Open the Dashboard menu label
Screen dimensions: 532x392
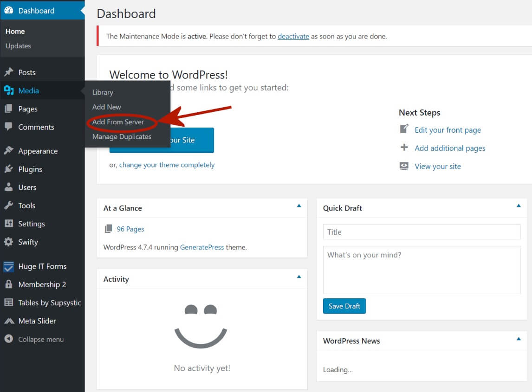pos(36,11)
